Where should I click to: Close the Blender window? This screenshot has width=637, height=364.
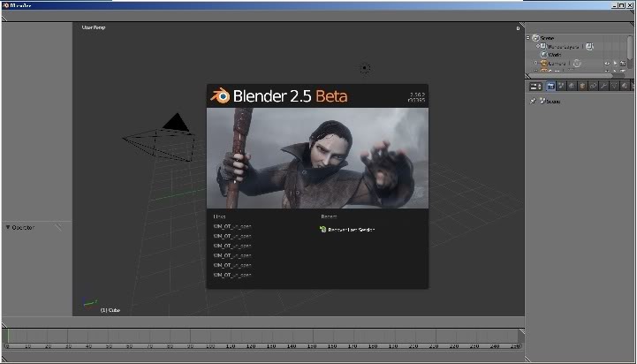point(630,5)
